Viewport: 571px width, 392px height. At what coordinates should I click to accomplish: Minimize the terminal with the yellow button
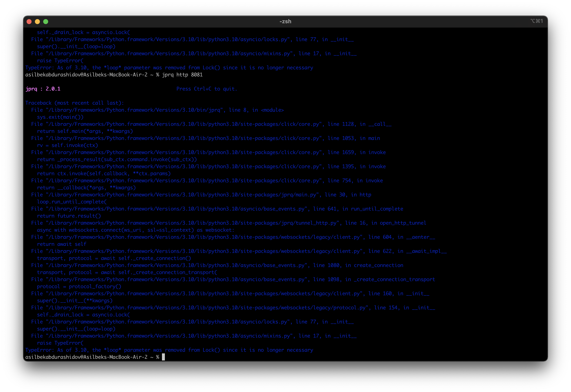pos(37,22)
